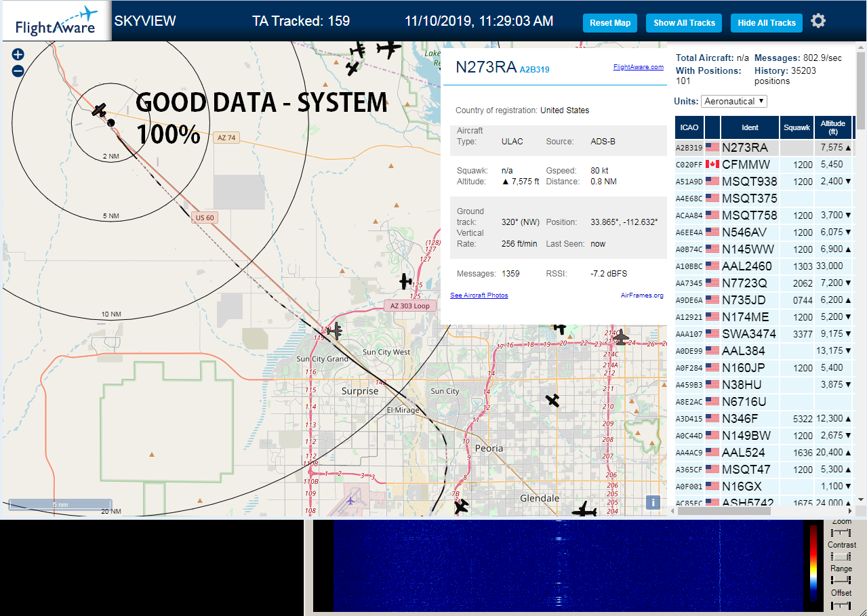Select the SWA3474 aircraft row
This screenshot has height=616, width=867.
click(764, 334)
